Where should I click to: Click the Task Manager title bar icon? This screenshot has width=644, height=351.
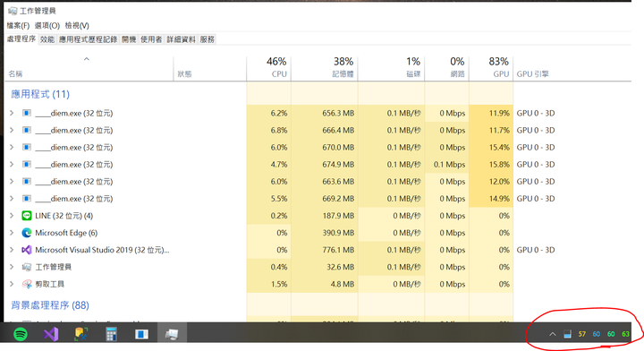13,11
